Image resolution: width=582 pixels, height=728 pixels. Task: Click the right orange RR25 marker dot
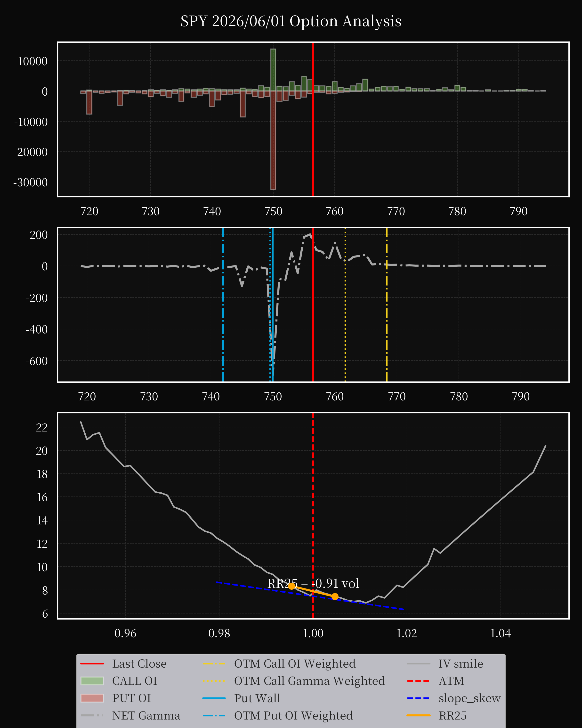point(335,596)
